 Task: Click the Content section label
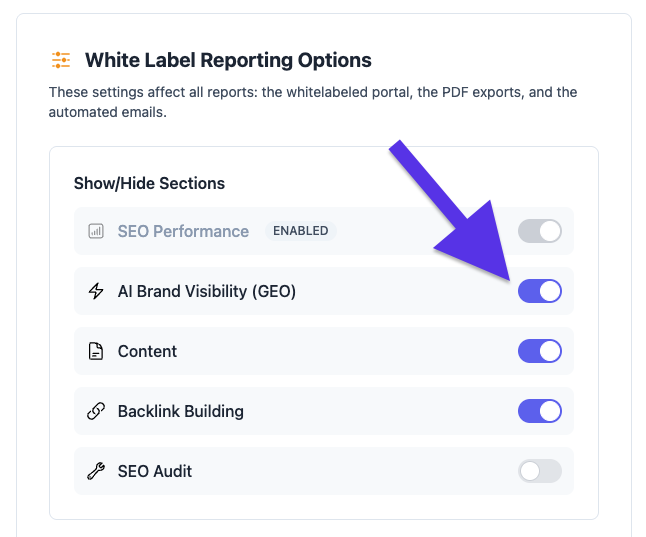(147, 351)
